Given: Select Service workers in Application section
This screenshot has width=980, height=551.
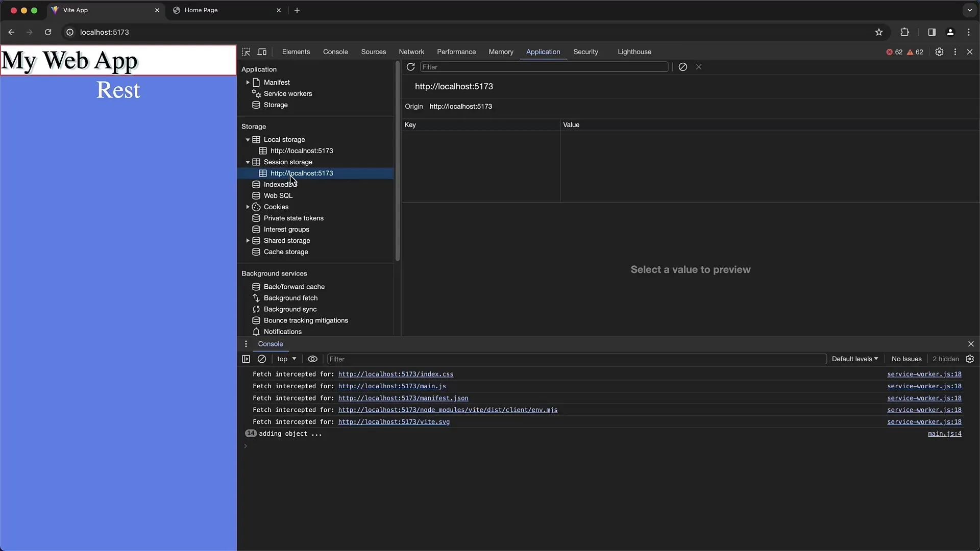Looking at the screenshot, I should point(288,94).
